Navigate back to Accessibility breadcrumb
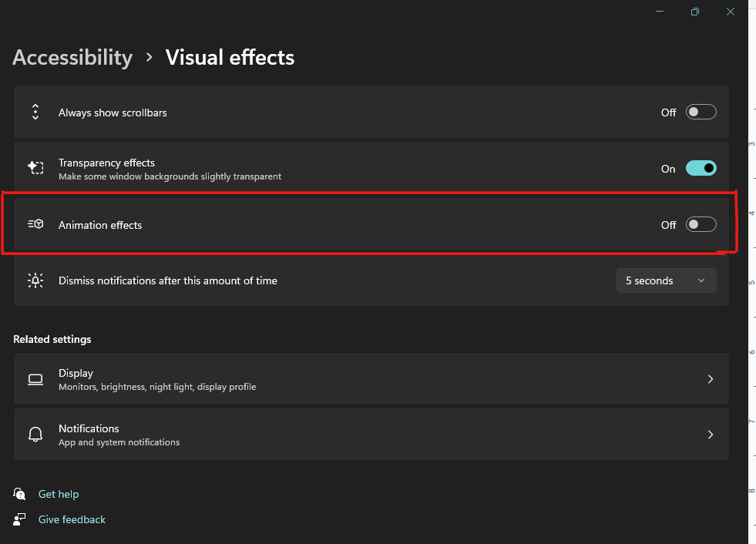The height and width of the screenshot is (544, 756). tap(72, 57)
